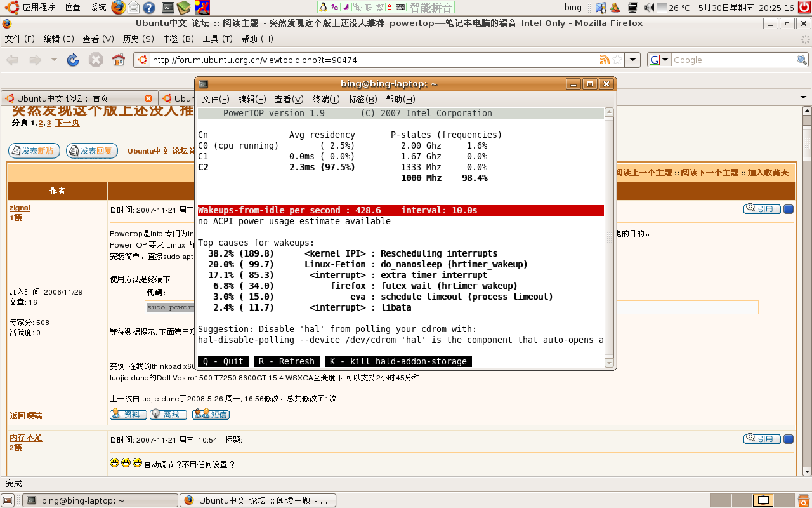Go back in Firefox history
The image size is (812, 508).
coord(12,60)
